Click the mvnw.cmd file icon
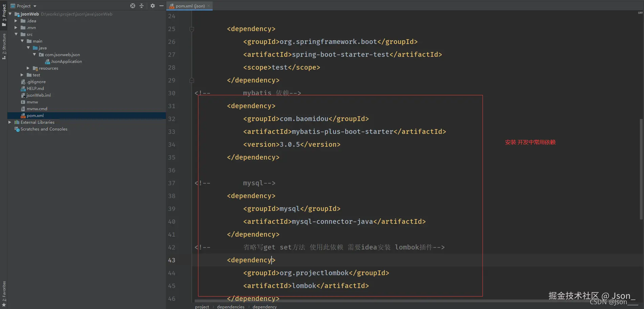Viewport: 644px width, 309px height. click(x=23, y=109)
